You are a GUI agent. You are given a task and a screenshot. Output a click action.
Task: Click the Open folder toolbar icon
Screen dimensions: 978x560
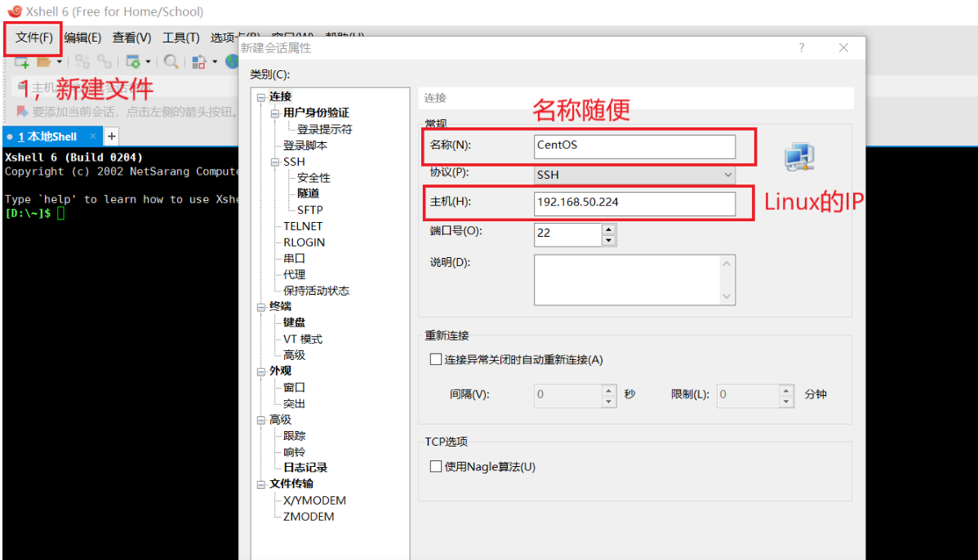(x=43, y=62)
